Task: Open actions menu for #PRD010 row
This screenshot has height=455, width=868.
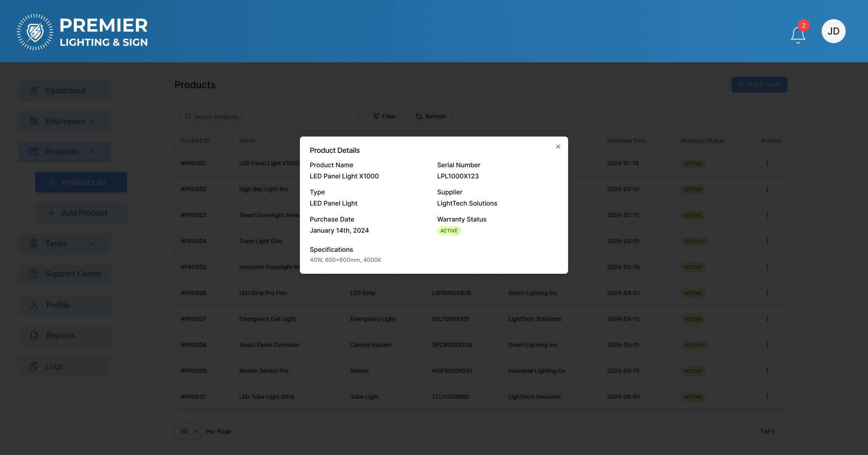Action: click(x=767, y=397)
